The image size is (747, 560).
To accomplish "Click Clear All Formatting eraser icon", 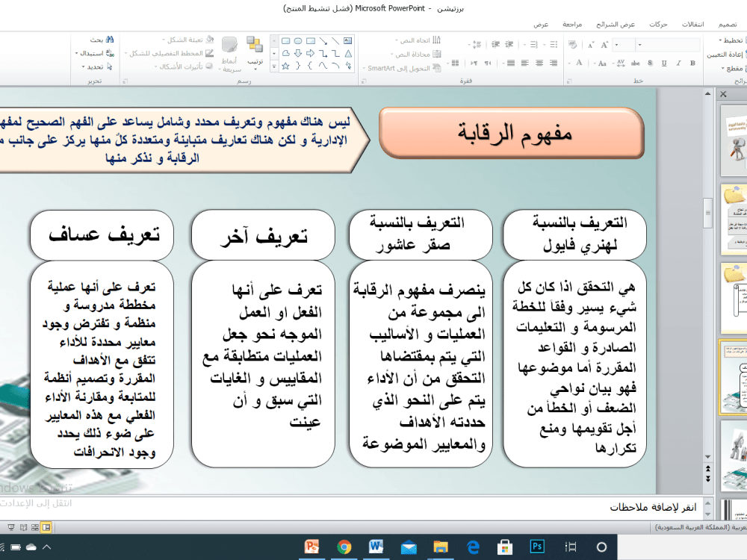I will tap(573, 45).
